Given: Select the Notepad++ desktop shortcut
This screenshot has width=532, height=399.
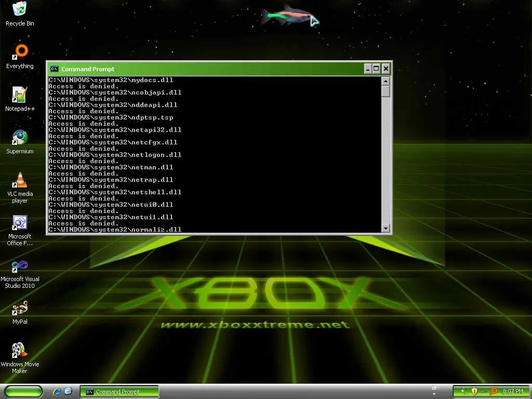Looking at the screenshot, I should [x=20, y=99].
